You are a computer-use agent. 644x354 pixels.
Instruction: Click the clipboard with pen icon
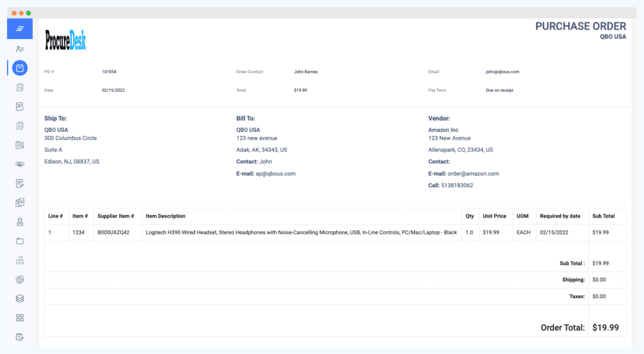pyautogui.click(x=19, y=145)
